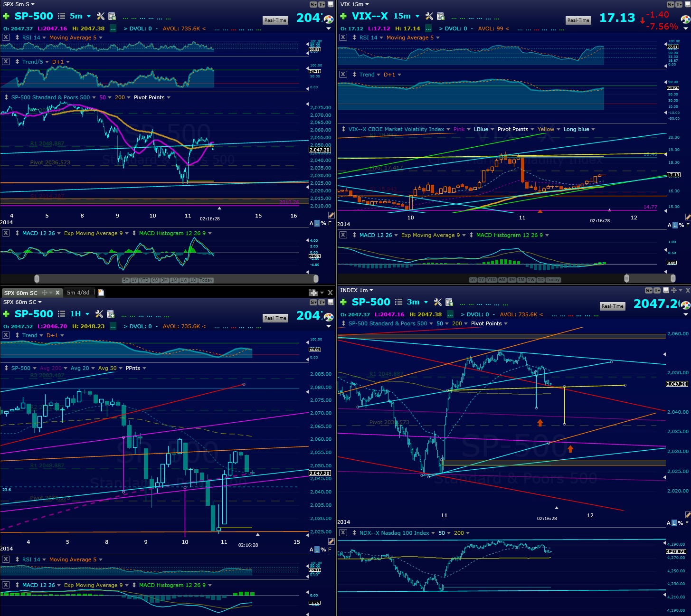The height and width of the screenshot is (616, 691).
Task: Open chart tools icon in INDEX 1m panel
Action: click(438, 302)
